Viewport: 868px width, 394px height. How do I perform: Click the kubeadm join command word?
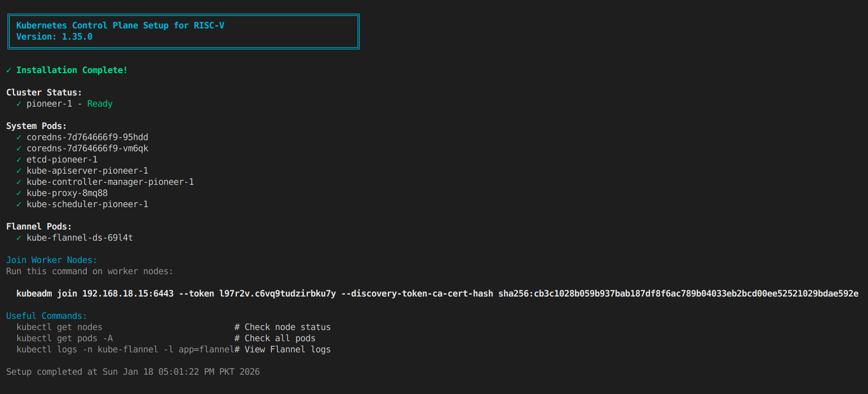pyautogui.click(x=47, y=293)
